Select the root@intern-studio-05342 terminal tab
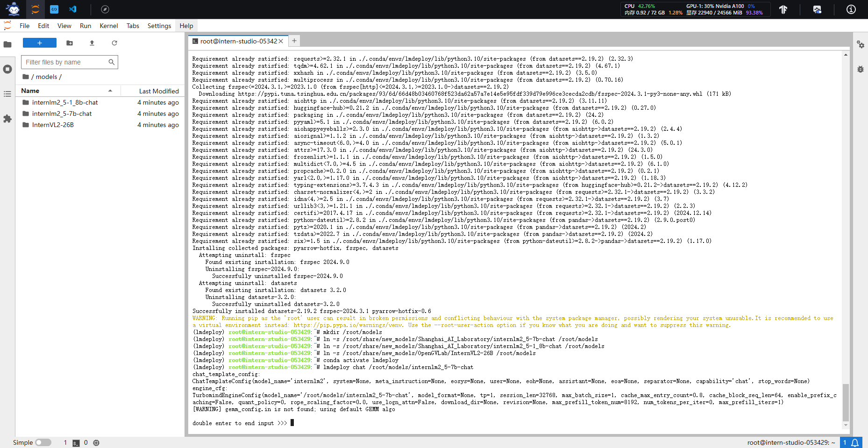This screenshot has width=868, height=448. (238, 41)
